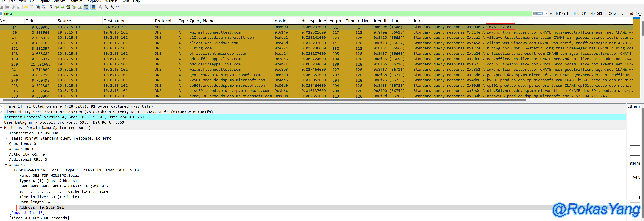Toggle packet colorization button
Screen dimensions: 644x221
click(x=93, y=7)
